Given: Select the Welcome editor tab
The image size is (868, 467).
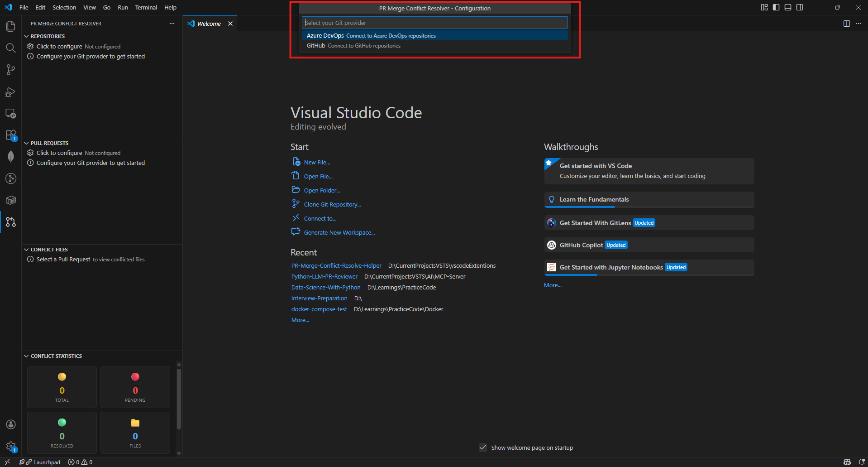Looking at the screenshot, I should coord(209,24).
